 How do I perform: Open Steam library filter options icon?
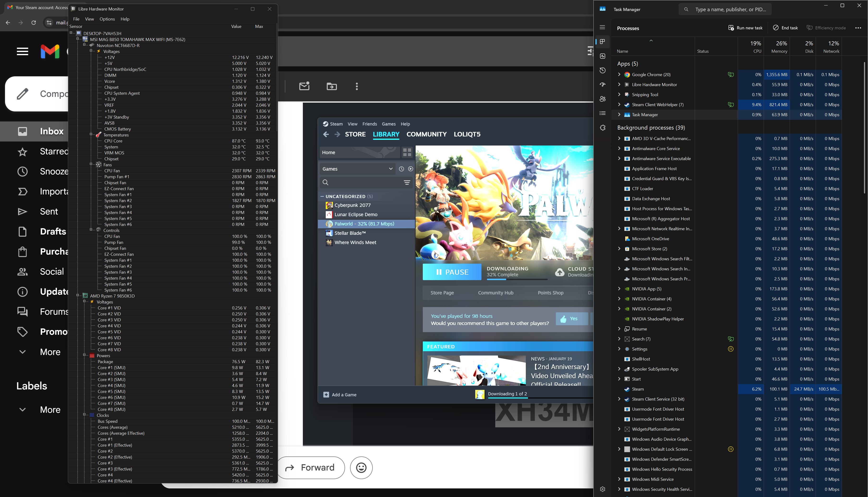click(x=407, y=183)
